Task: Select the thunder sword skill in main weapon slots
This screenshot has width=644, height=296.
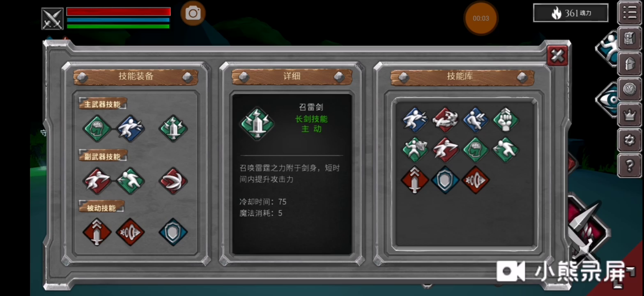Action: coord(173,128)
